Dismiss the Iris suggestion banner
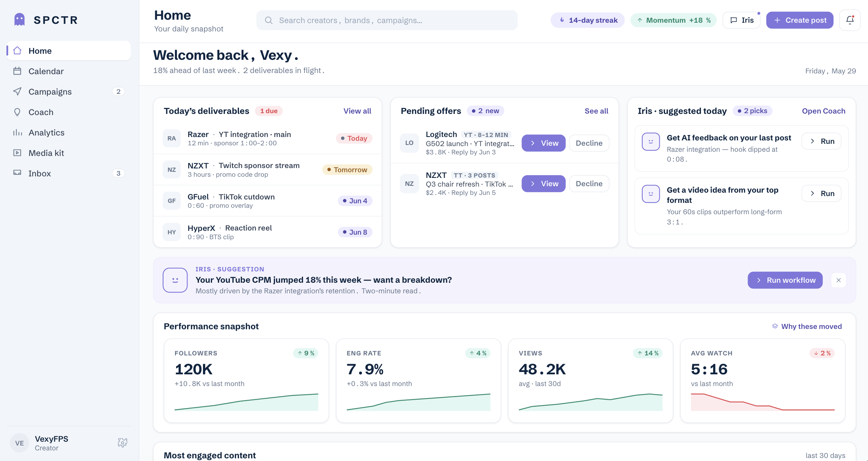 pos(838,280)
